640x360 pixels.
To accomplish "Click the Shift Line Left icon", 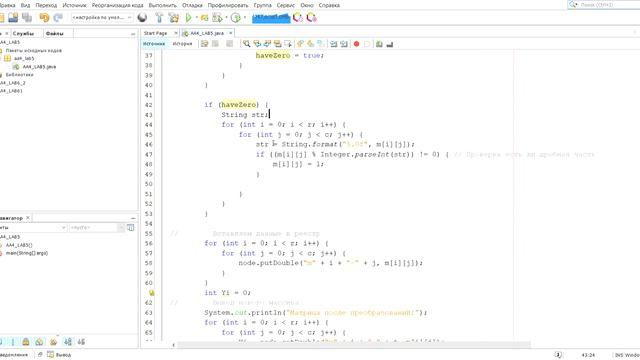I will point(333,44).
